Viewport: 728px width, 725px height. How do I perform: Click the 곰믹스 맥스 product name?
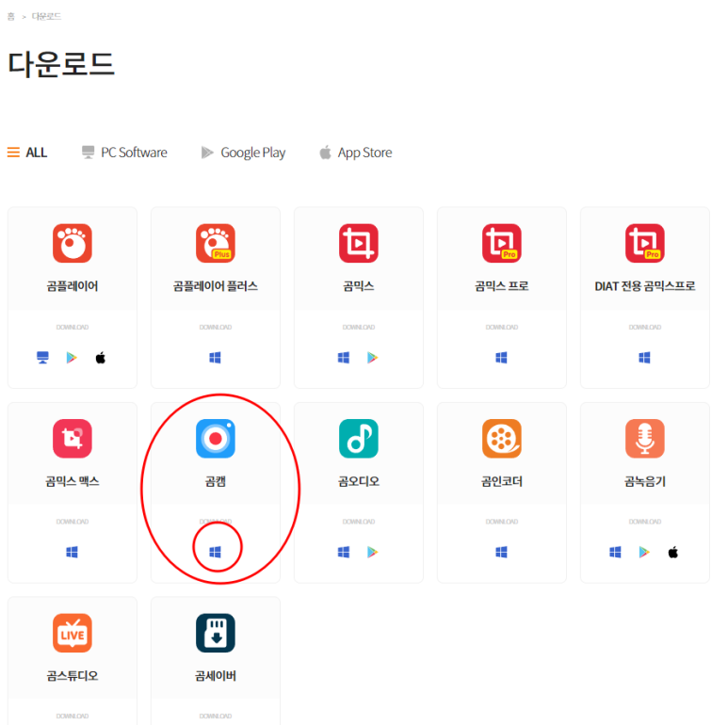(x=73, y=481)
